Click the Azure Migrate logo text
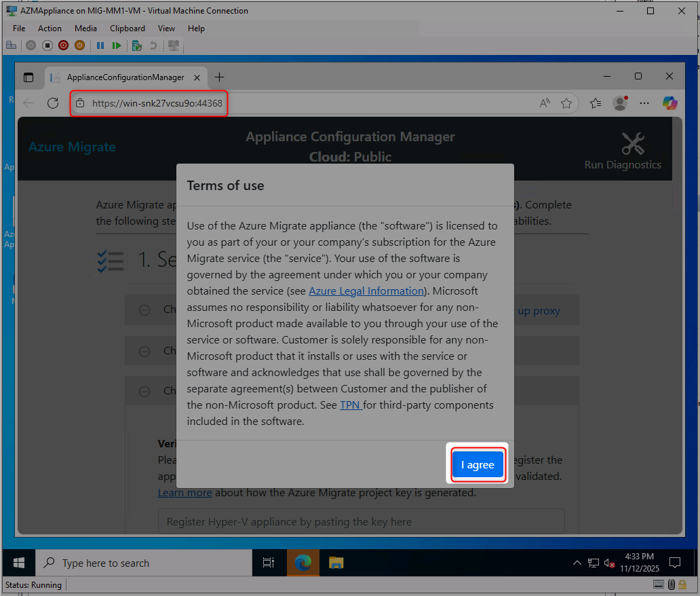This screenshot has height=596, width=700. point(73,147)
